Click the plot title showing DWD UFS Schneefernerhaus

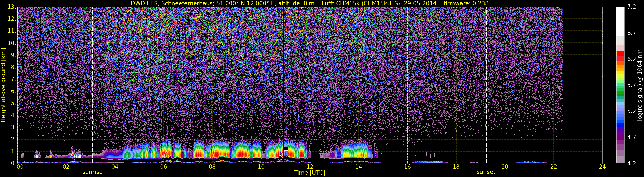click(223, 3)
